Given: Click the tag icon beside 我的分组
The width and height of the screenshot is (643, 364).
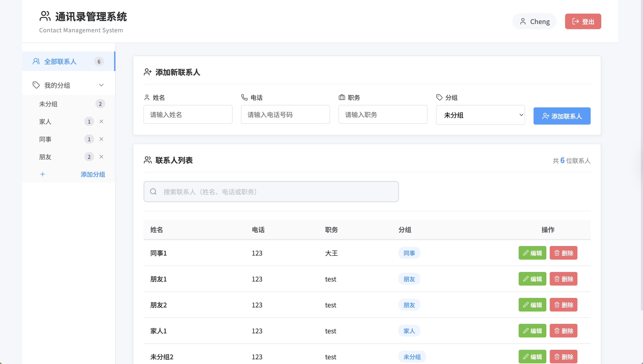Looking at the screenshot, I should click(36, 85).
